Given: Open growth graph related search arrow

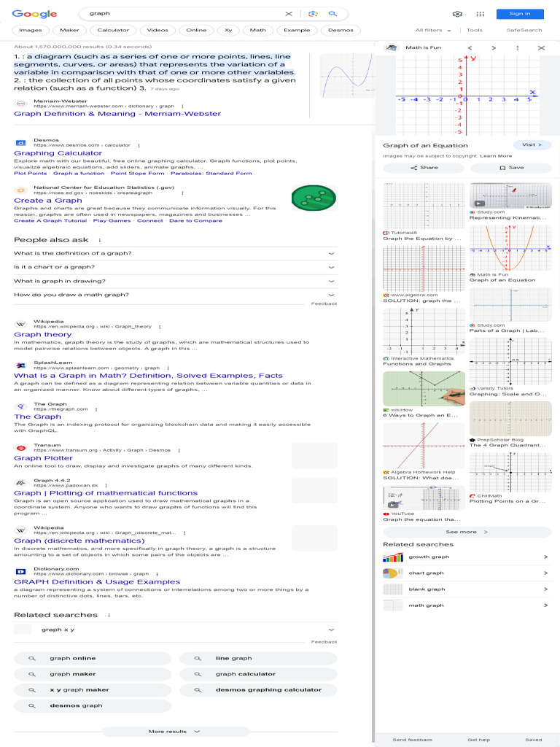Looking at the screenshot, I should (x=545, y=557).
